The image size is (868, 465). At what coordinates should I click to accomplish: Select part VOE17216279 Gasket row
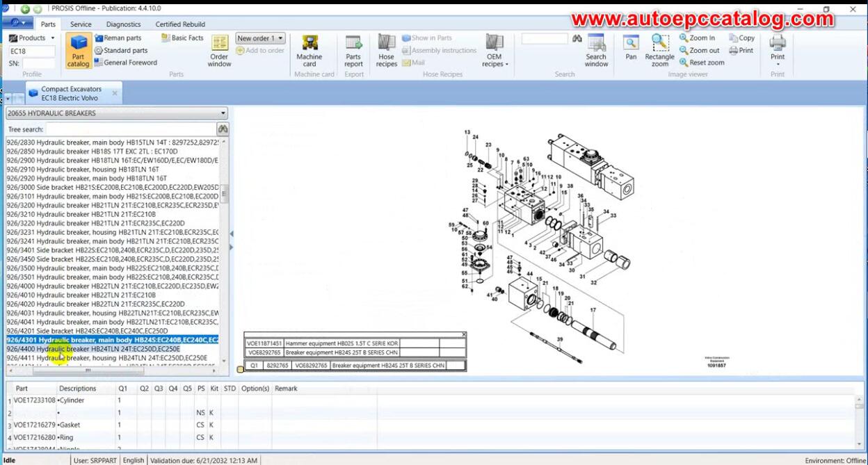(431, 425)
